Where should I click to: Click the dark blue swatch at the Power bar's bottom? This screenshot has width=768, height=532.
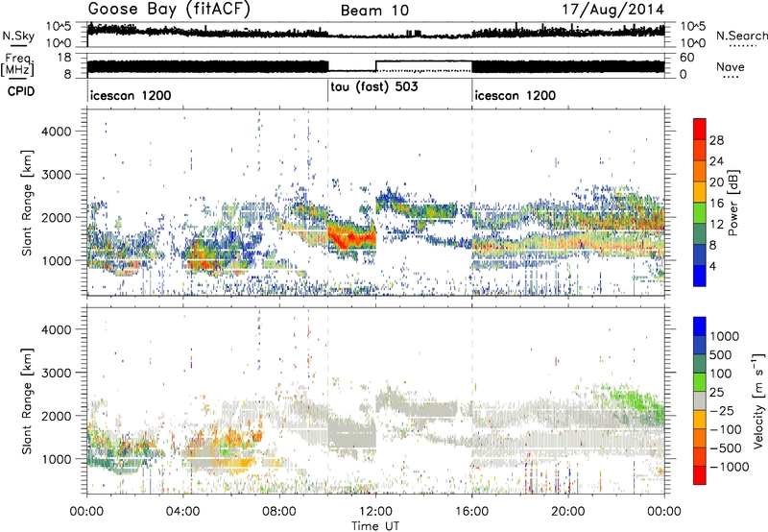(700, 276)
